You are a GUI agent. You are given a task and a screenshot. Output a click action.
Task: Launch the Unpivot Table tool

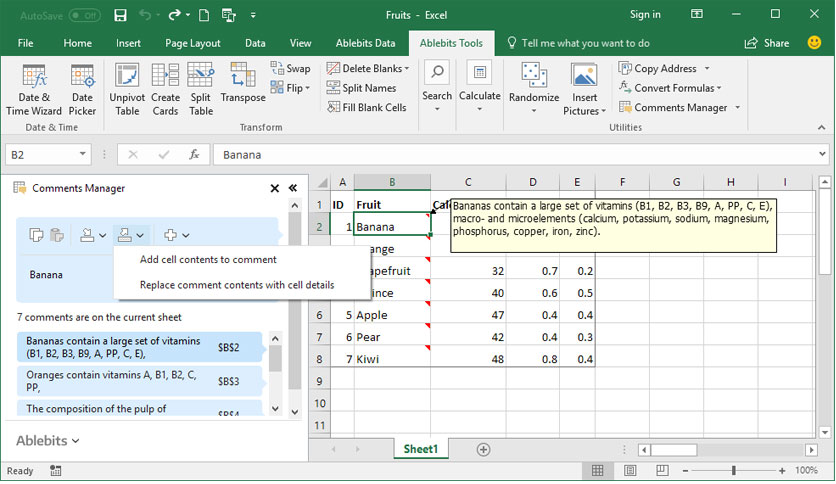tap(127, 90)
